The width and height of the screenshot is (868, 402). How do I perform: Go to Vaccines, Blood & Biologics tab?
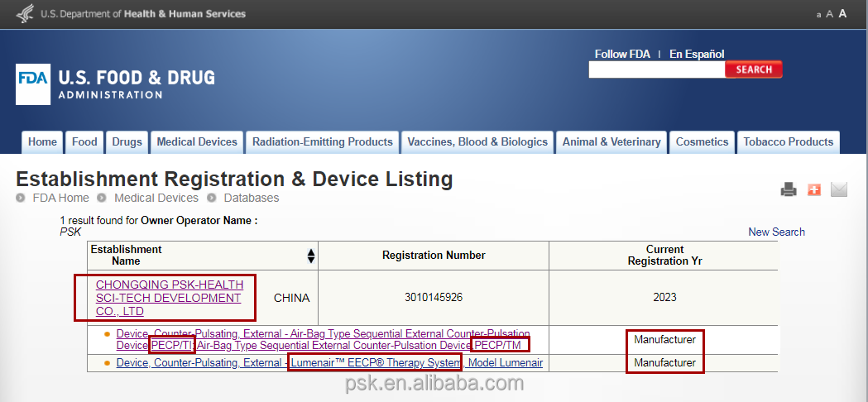477,142
